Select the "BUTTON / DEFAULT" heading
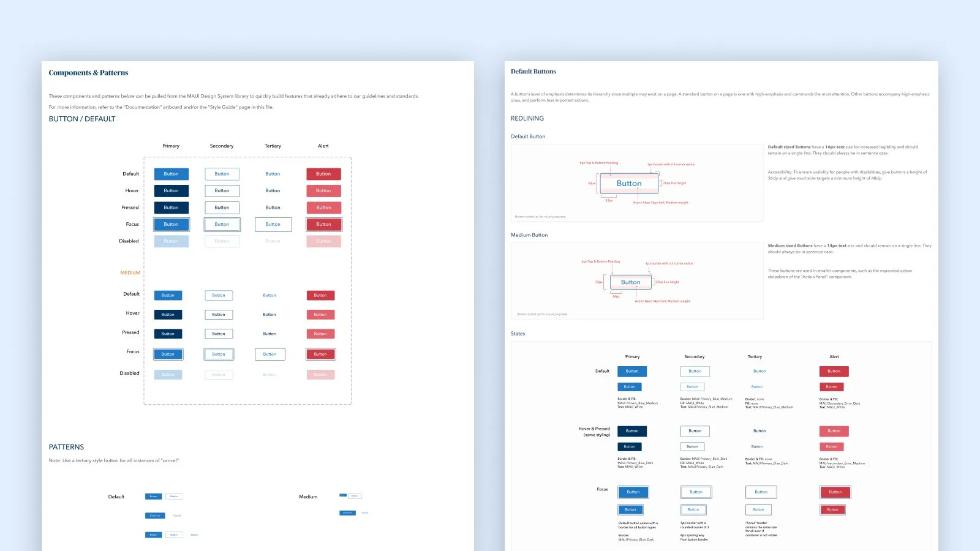The height and width of the screenshot is (551, 980). pyautogui.click(x=82, y=119)
